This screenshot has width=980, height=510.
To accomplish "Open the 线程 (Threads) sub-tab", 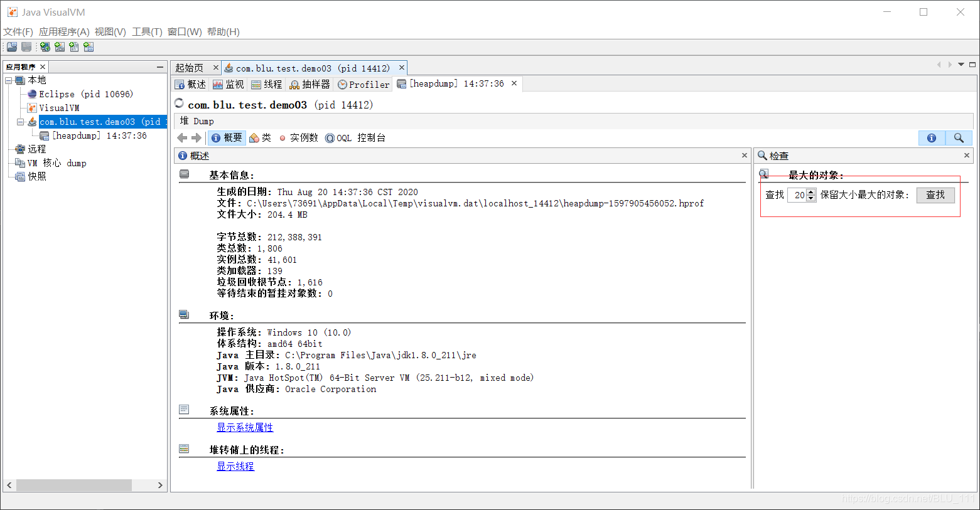I will click(x=267, y=85).
